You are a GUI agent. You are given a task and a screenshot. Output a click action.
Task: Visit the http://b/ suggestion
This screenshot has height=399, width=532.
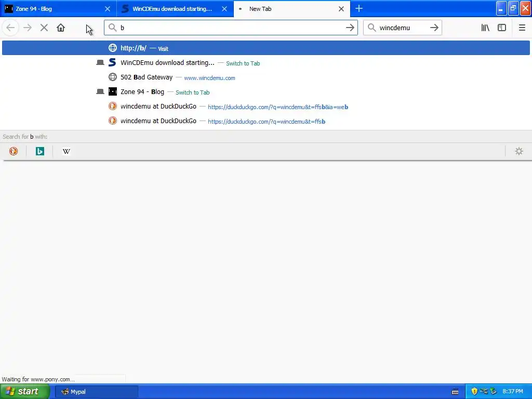click(266, 48)
